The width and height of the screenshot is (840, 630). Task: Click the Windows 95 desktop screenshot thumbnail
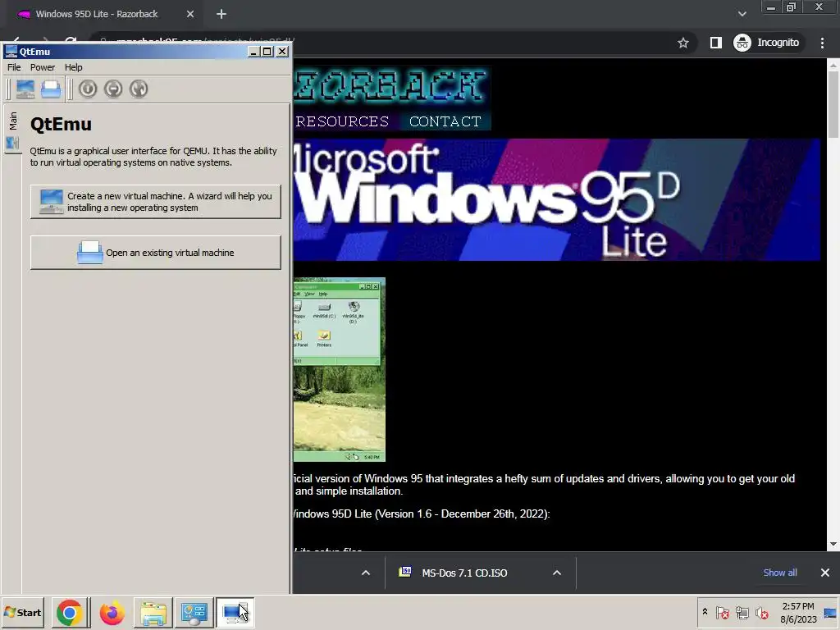coord(339,370)
